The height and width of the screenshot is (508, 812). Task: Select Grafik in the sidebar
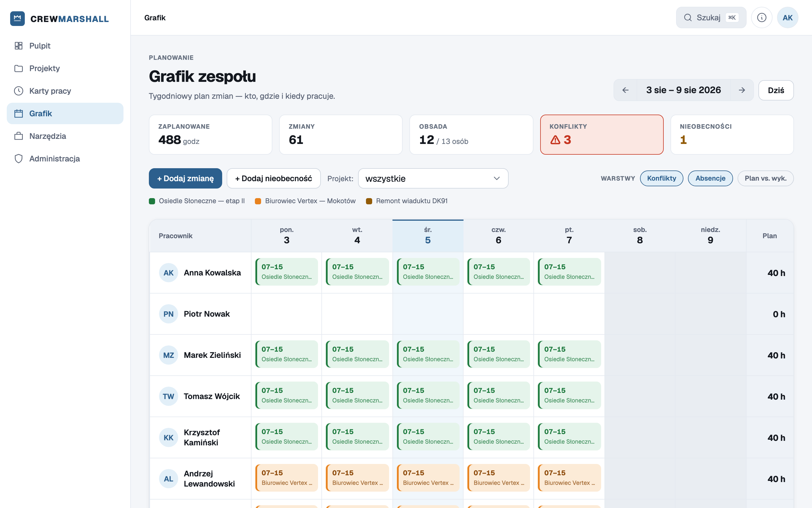click(x=65, y=113)
